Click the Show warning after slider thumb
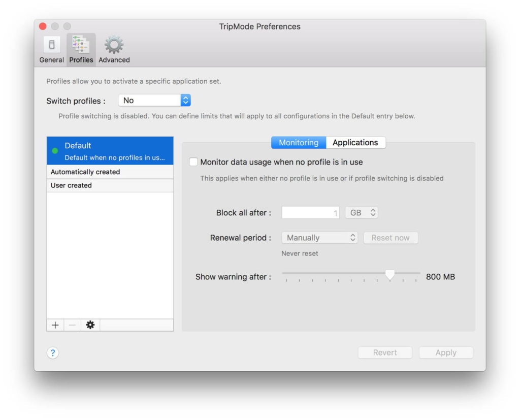 click(x=390, y=274)
